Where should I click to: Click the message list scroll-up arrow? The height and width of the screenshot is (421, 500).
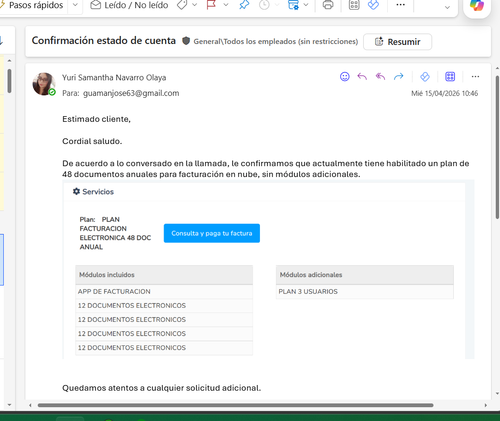pos(9,61)
